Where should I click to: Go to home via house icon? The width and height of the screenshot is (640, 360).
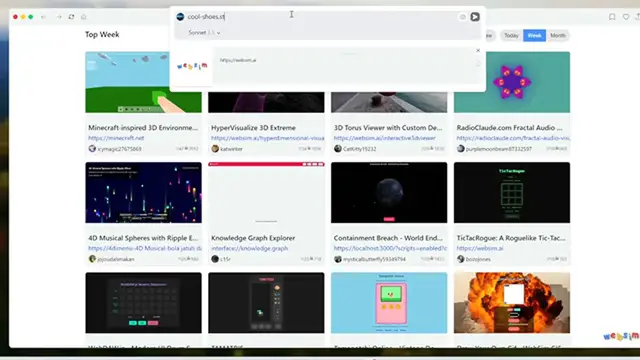pos(84,17)
